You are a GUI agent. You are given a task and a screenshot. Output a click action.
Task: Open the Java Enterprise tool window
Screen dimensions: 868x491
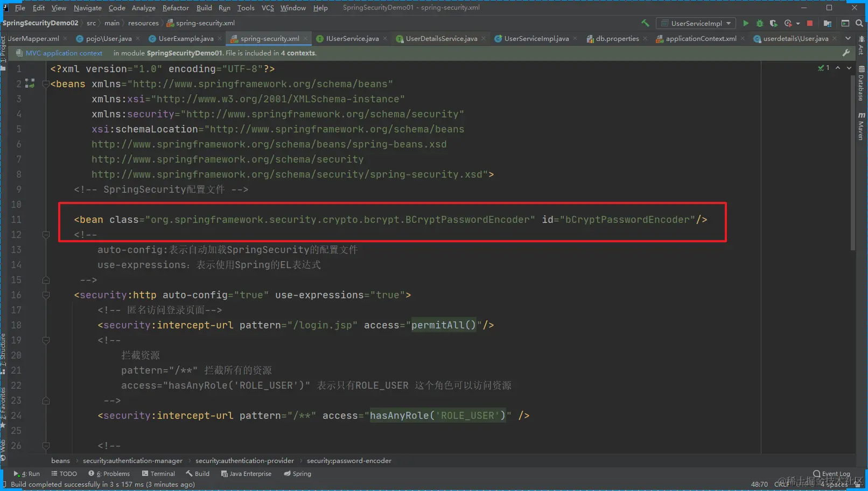(x=246, y=474)
